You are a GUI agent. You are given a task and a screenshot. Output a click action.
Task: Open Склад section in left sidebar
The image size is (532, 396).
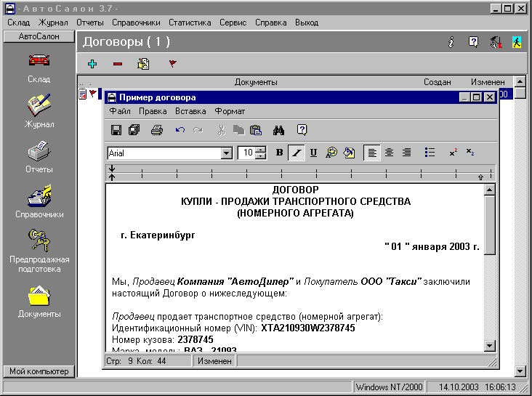tap(39, 66)
